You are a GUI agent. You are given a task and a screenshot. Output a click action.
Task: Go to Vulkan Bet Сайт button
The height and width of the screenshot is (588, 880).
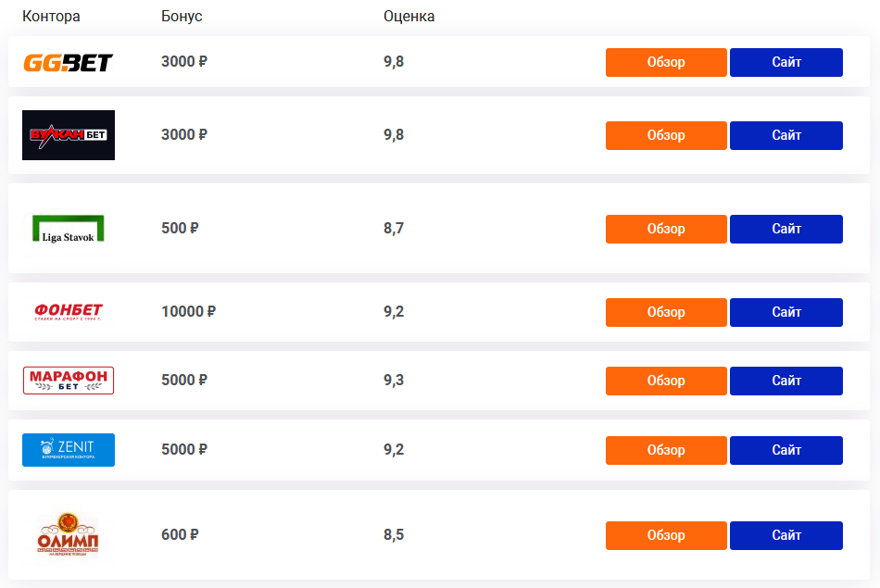click(x=786, y=136)
